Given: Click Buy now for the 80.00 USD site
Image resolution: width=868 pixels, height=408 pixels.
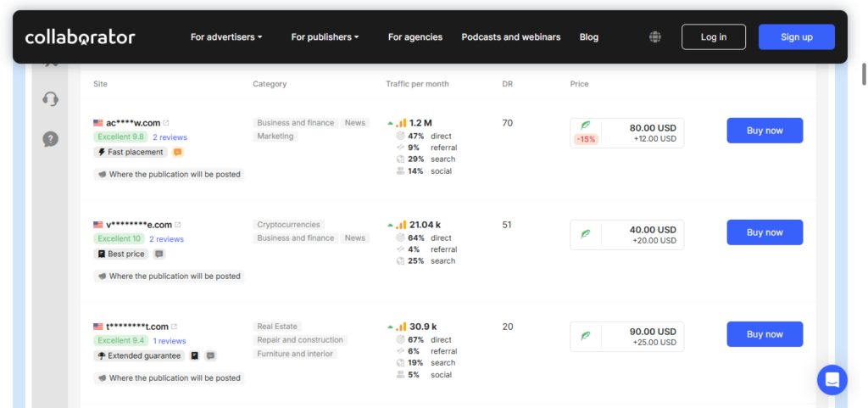Looking at the screenshot, I should click(765, 131).
